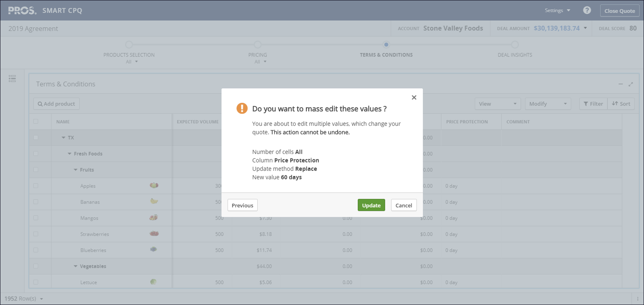Screen dimensions: 644x305
Task: Click the Strawberries product image icon
Action: tap(154, 234)
